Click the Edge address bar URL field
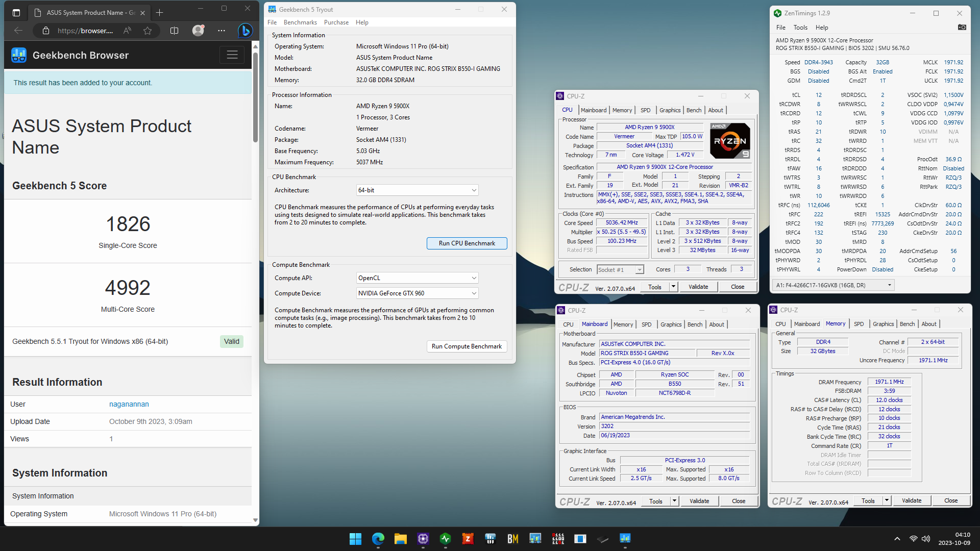Screen dimensions: 980x551 click(x=85, y=31)
